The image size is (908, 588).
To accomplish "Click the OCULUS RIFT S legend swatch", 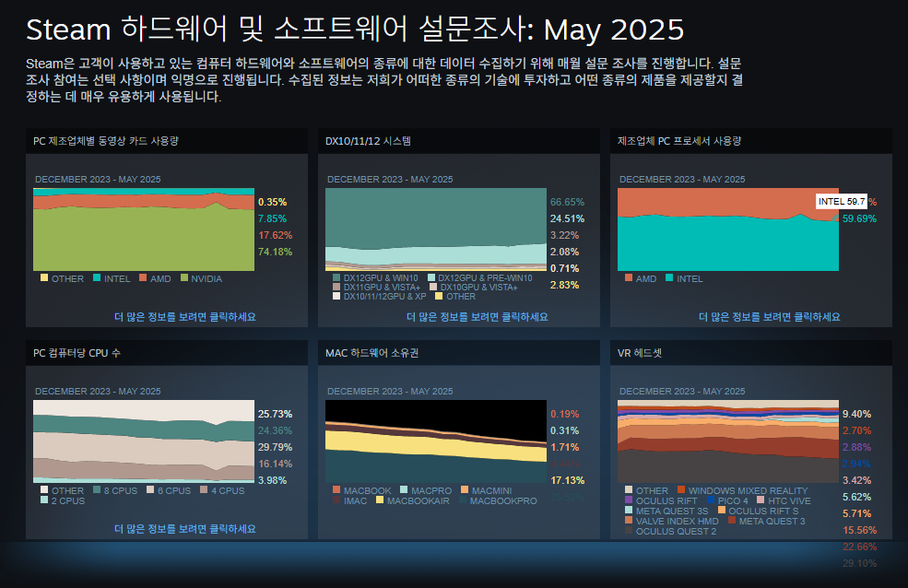I will click(x=722, y=510).
